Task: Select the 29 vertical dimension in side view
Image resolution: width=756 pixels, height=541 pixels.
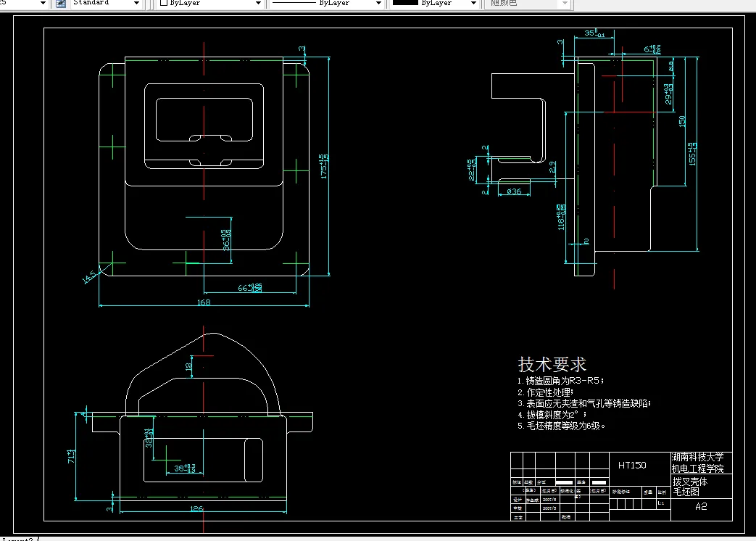Action: pyautogui.click(x=668, y=94)
